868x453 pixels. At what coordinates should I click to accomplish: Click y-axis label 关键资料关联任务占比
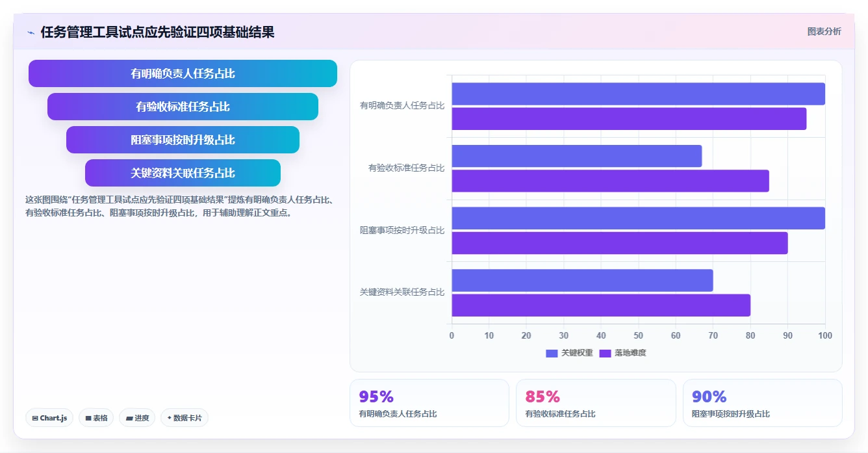(402, 292)
